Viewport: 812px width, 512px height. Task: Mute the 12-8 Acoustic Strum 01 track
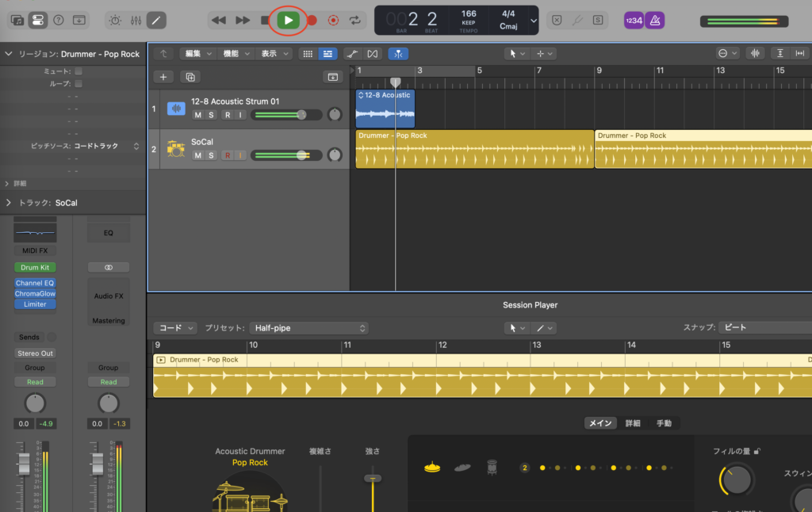[x=198, y=115]
